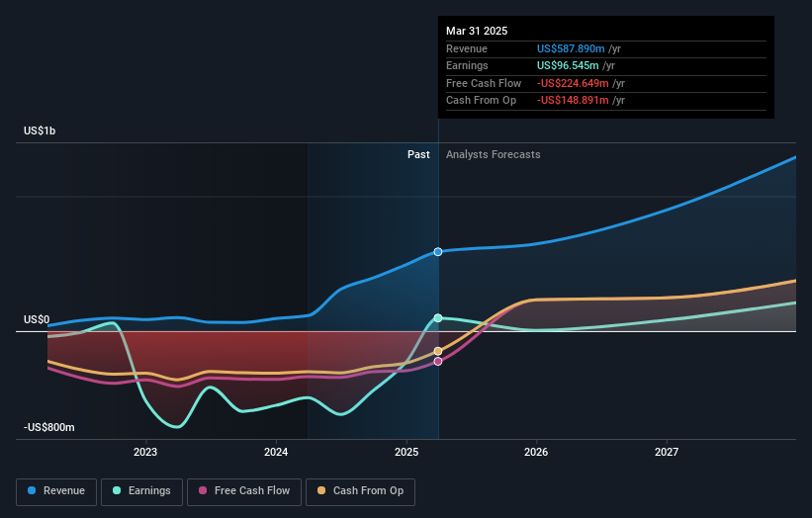The height and width of the screenshot is (518, 812).
Task: Toggle the Revenue legend series
Action: [x=56, y=491]
